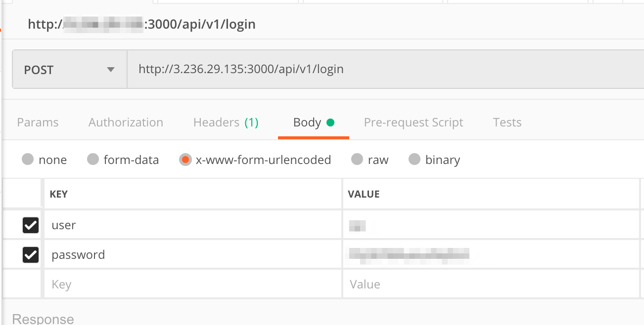Uncheck the user parameter checkbox
Viewport: 644px width, 325px height.
[31, 225]
